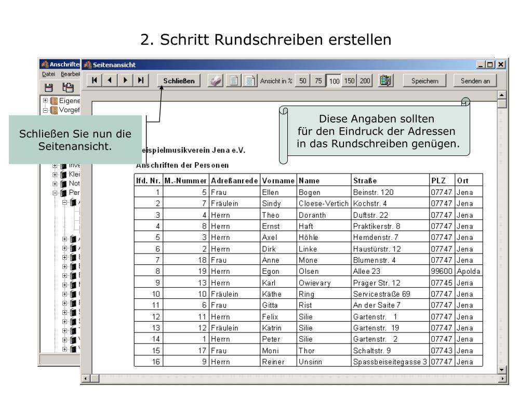
Task: Set preview zoom to 100 percent
Action: tap(334, 81)
